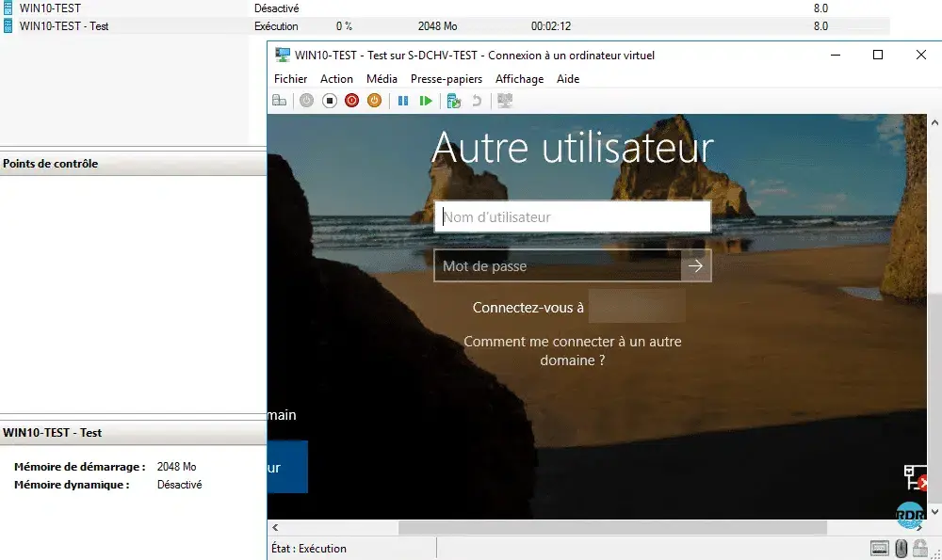Toggle mouse capture in the status bar
Image resolution: width=942 pixels, height=560 pixels.
click(x=901, y=548)
